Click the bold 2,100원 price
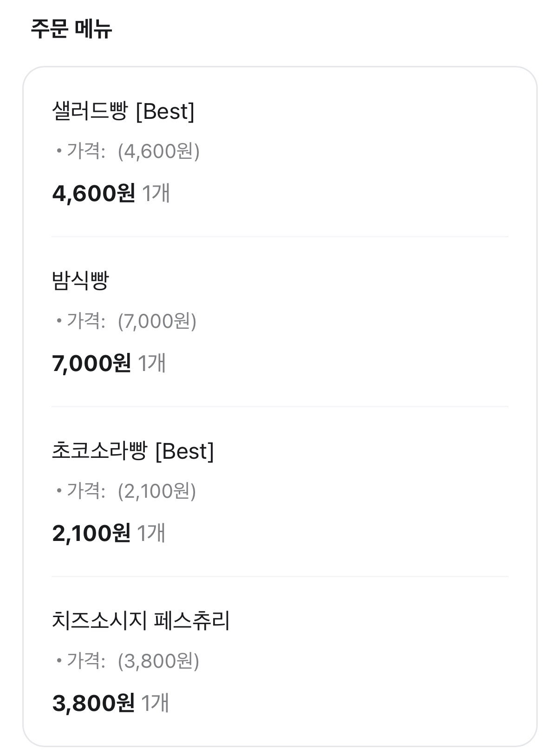 tap(91, 533)
